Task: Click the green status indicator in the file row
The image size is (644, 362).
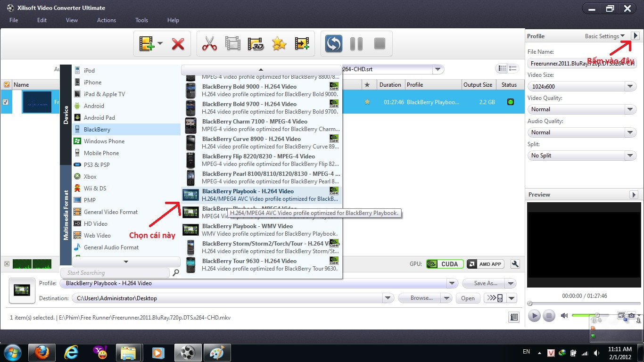Action: (510, 102)
